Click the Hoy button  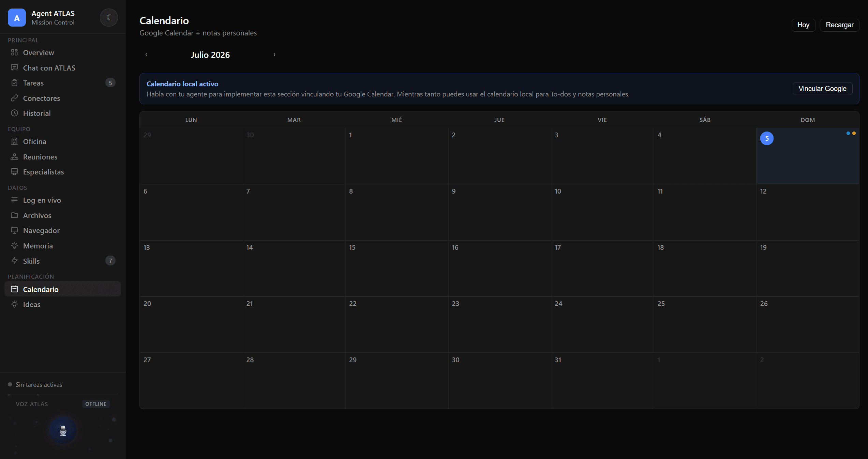click(803, 25)
